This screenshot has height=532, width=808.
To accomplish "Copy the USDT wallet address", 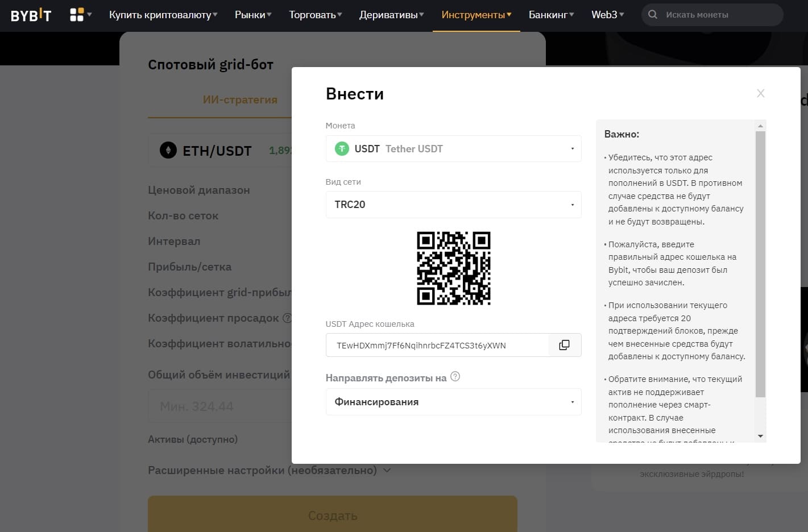I will [564, 345].
